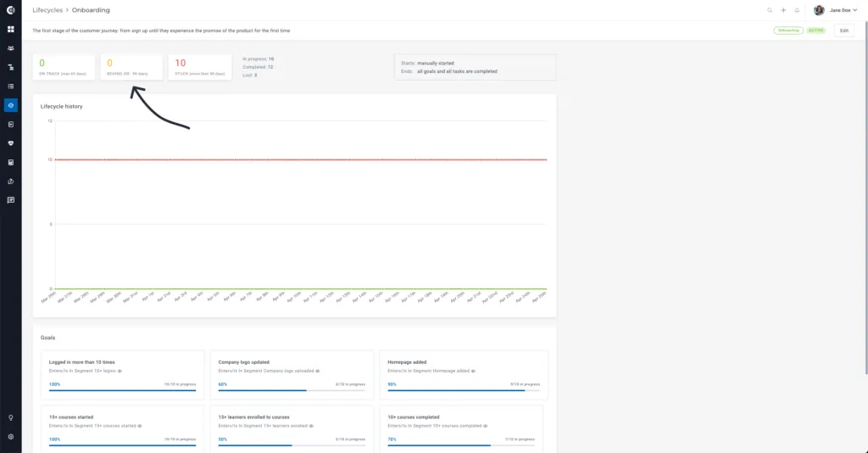Open the "10+ courses completed" goal title

(x=414, y=417)
